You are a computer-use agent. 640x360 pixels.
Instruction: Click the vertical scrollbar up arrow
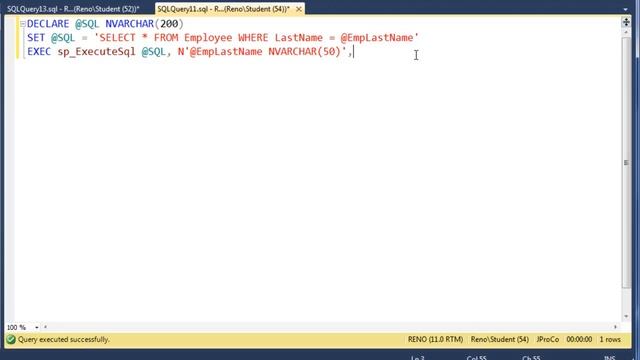(626, 32)
